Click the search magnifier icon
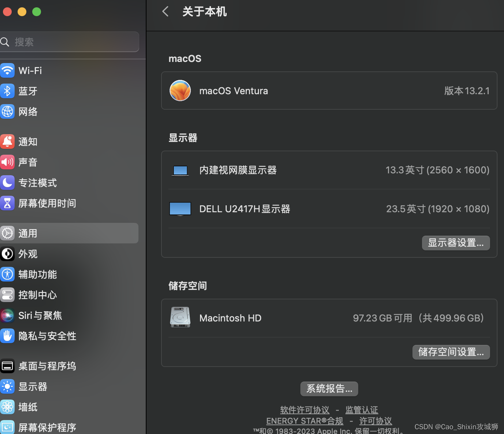The image size is (504, 434). coord(4,42)
